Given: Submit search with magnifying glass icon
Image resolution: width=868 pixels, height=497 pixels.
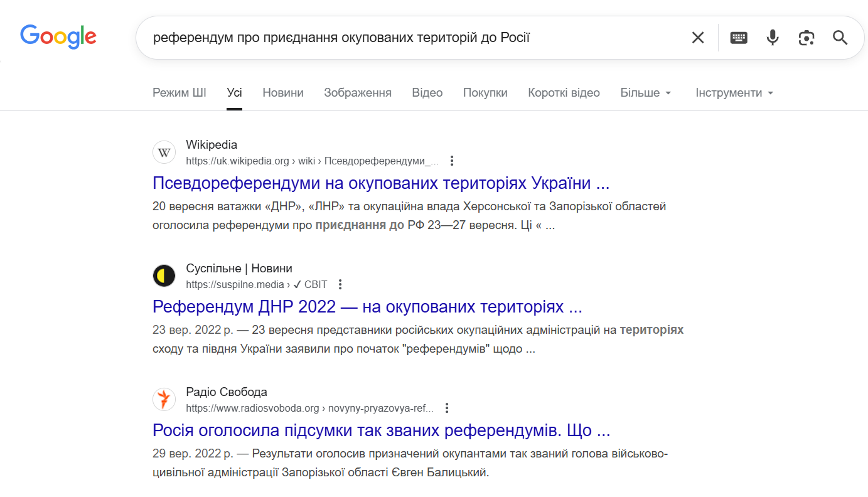Looking at the screenshot, I should [840, 38].
